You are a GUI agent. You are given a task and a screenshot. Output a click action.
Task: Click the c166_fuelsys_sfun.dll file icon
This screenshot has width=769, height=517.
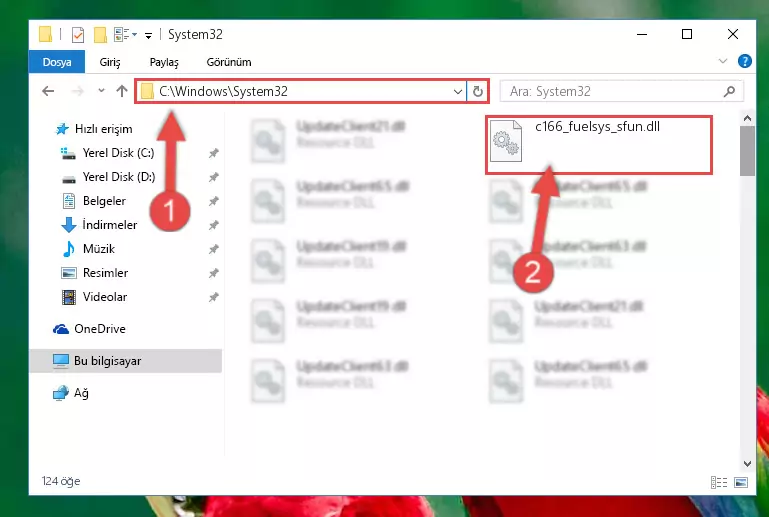(506, 141)
